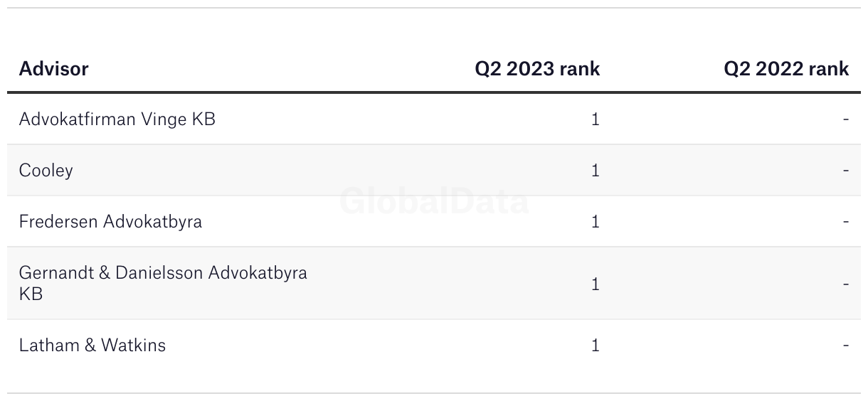Click the Q2 2023 rank header
The height and width of the screenshot is (401, 868).
(x=537, y=69)
